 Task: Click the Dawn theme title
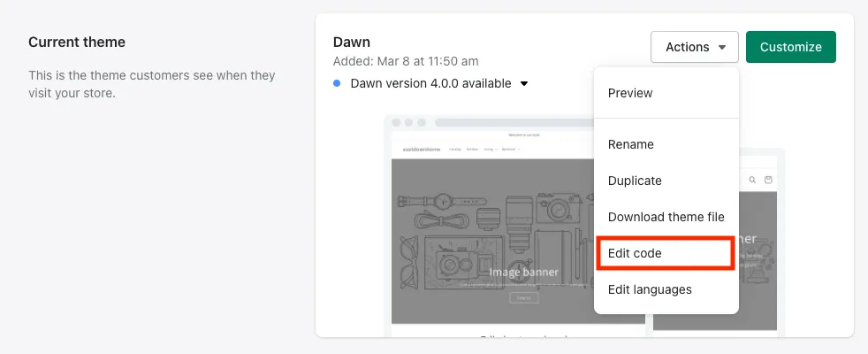(352, 42)
